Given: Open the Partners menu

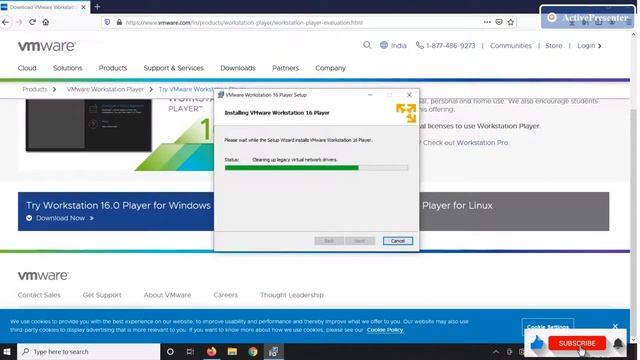Looking at the screenshot, I should point(285,68).
